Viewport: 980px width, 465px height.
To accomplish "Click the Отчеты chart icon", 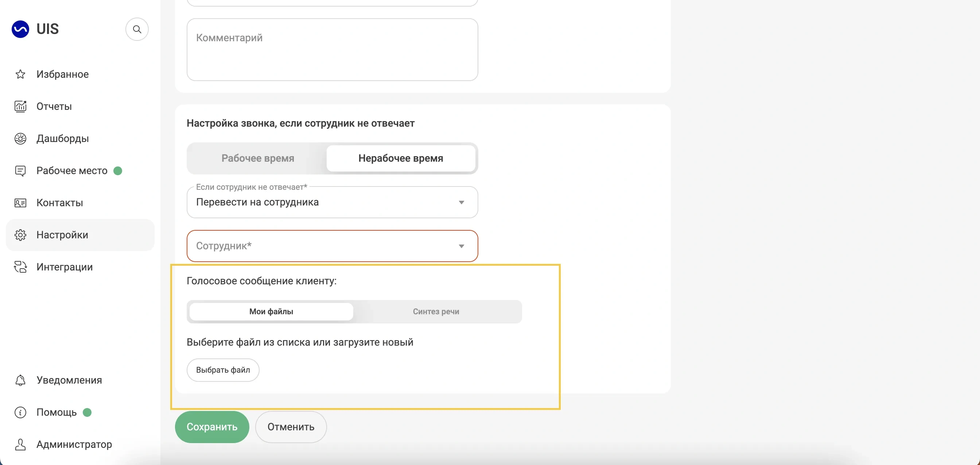I will point(20,106).
